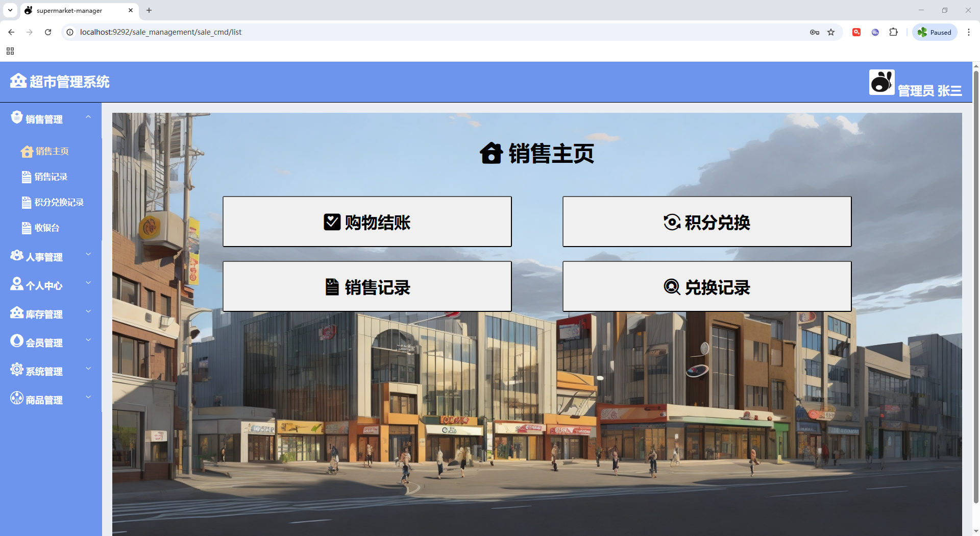Open 积分兑换记录 in the sidebar

click(x=59, y=203)
